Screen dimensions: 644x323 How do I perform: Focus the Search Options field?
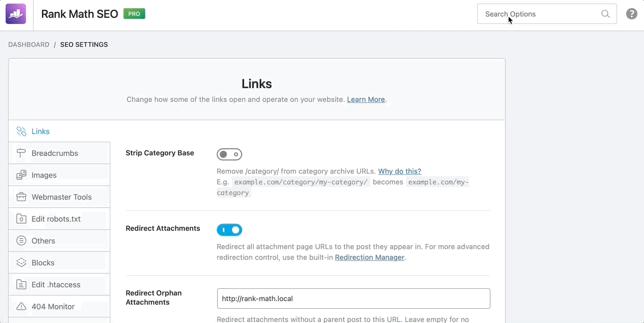coord(547,14)
